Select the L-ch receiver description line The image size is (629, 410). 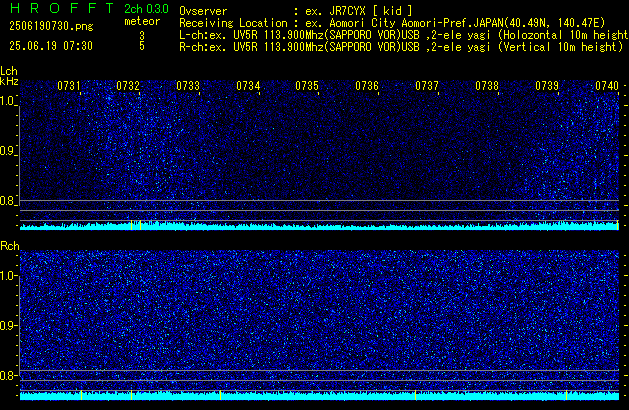pyautogui.click(x=404, y=35)
